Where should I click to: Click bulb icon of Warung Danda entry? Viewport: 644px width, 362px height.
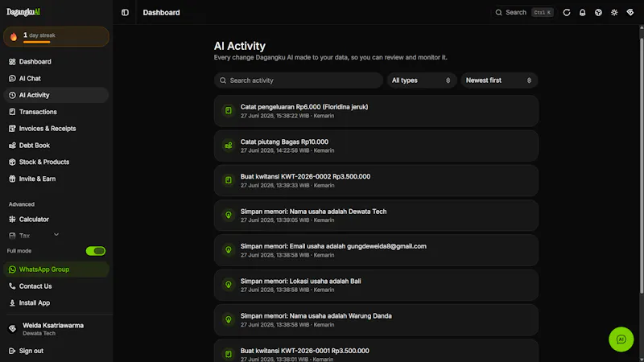pos(229,320)
